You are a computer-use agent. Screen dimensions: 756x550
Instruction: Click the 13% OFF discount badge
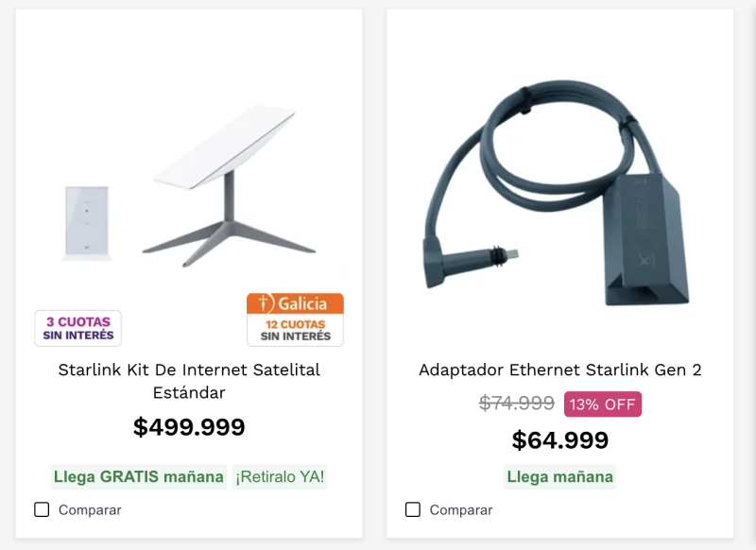pos(603,404)
